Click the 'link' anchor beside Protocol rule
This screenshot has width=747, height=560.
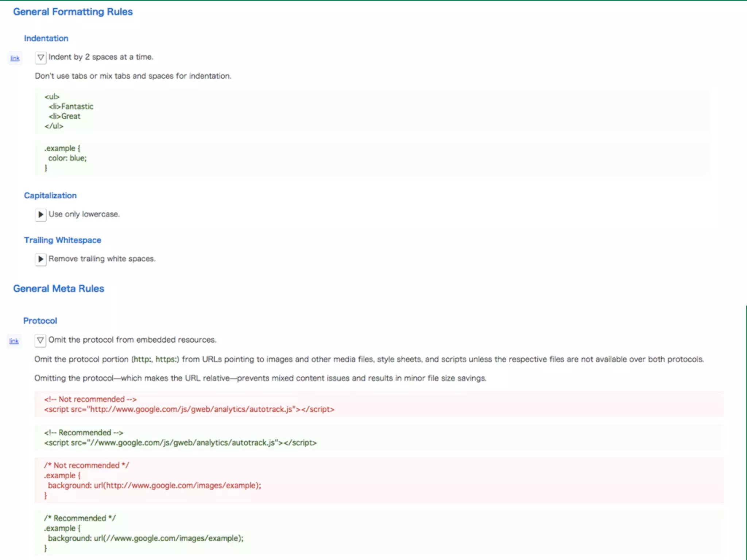[14, 341]
